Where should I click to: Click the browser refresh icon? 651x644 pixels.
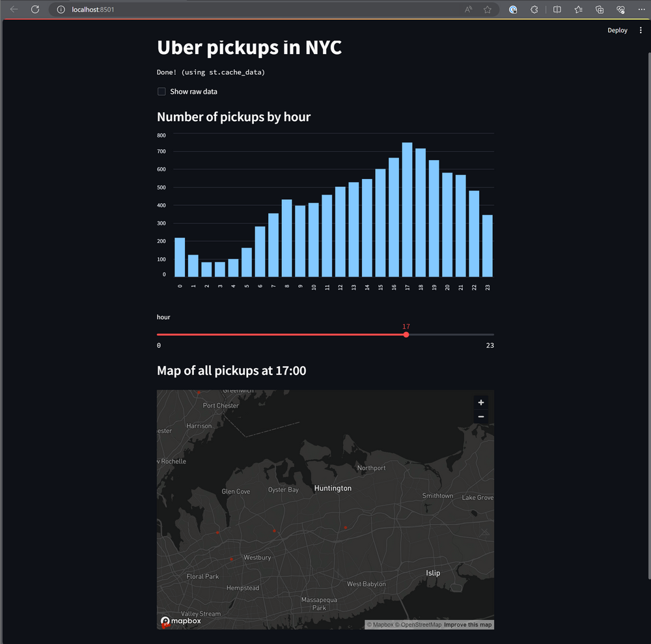click(35, 10)
